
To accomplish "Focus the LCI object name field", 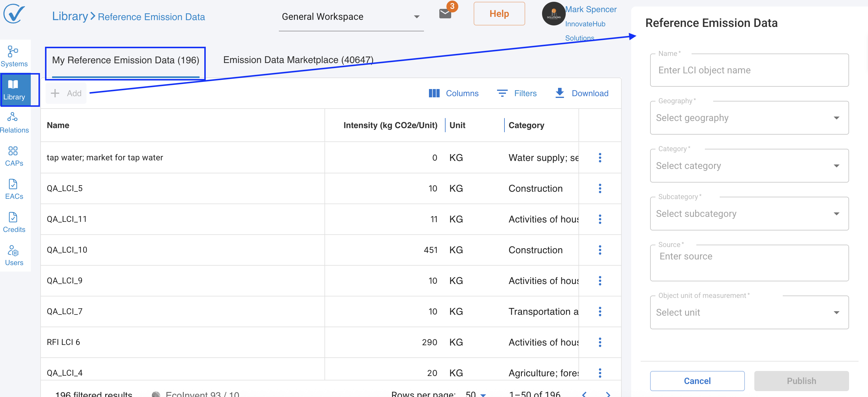I will (x=749, y=70).
